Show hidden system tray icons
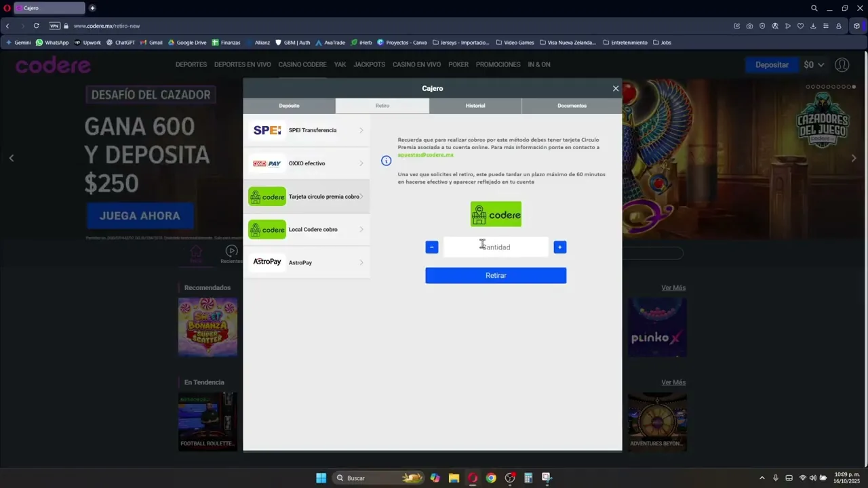The height and width of the screenshot is (488, 868). (762, 478)
